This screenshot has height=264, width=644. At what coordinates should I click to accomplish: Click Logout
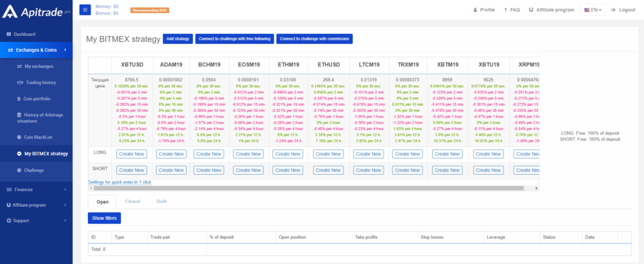click(623, 10)
